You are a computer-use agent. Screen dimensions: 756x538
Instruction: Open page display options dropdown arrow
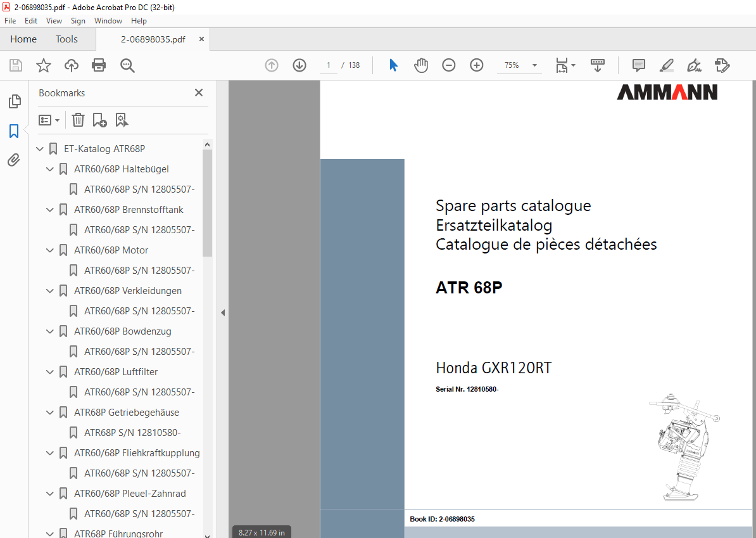point(573,65)
